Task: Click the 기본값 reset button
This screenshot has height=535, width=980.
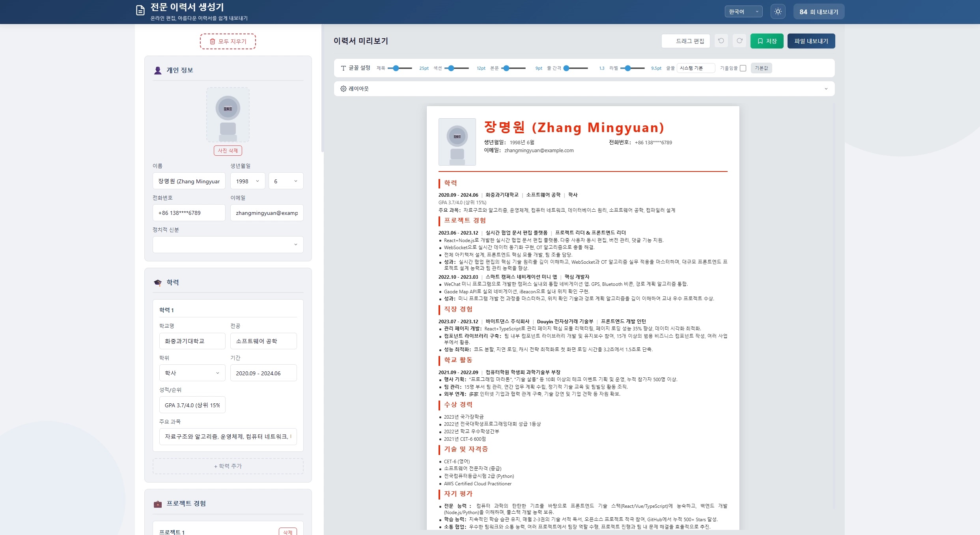Action: [761, 68]
